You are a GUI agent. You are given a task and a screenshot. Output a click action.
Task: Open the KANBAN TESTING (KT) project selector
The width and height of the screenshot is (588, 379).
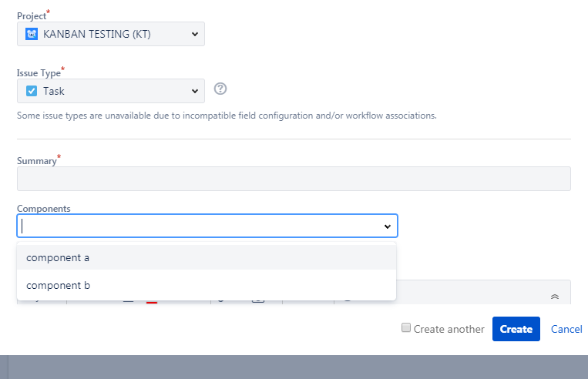(x=111, y=34)
